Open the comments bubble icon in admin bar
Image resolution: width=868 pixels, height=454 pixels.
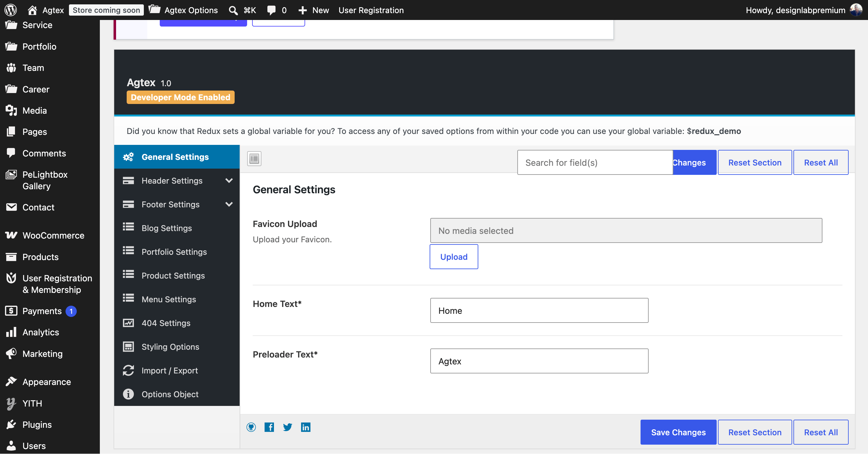271,10
